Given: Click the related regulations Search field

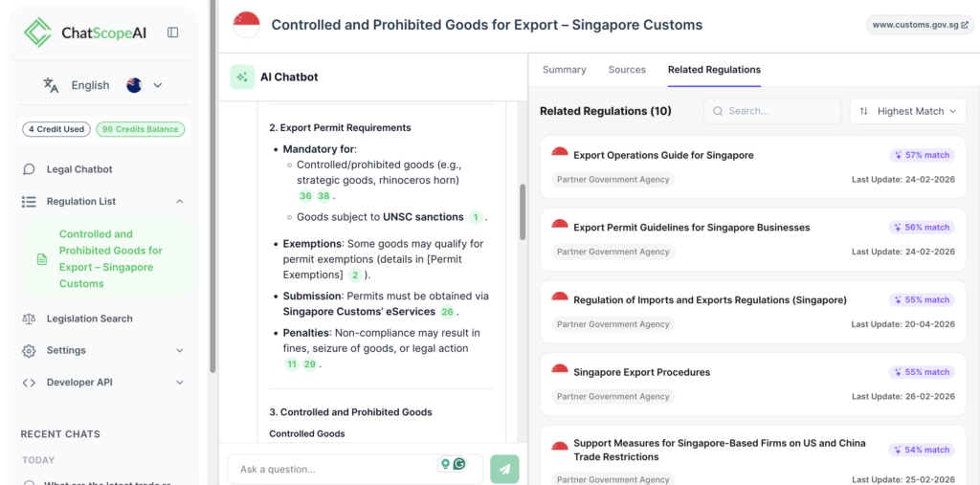Looking at the screenshot, I should coord(772,111).
